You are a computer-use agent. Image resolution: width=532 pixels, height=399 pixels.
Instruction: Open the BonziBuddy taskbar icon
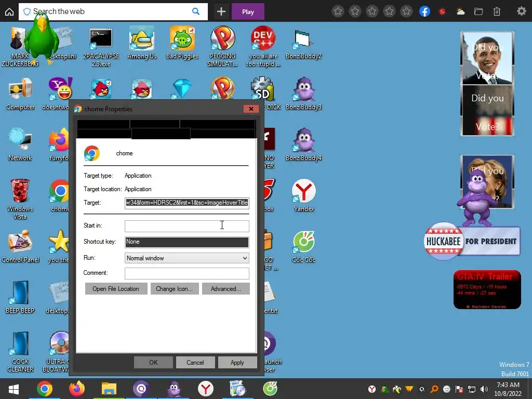click(174, 389)
